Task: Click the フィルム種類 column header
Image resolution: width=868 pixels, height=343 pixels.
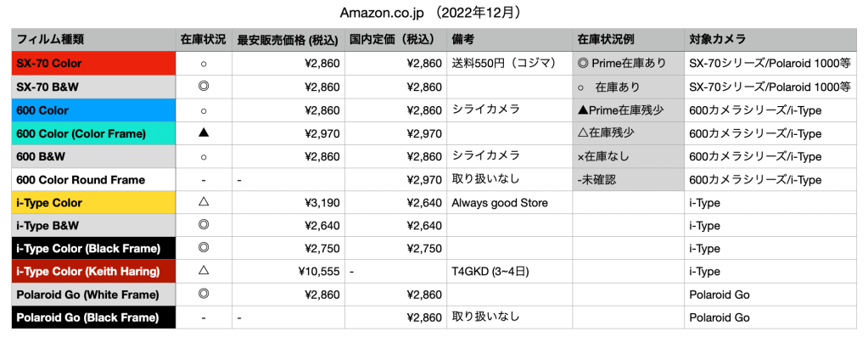Action: (x=51, y=39)
